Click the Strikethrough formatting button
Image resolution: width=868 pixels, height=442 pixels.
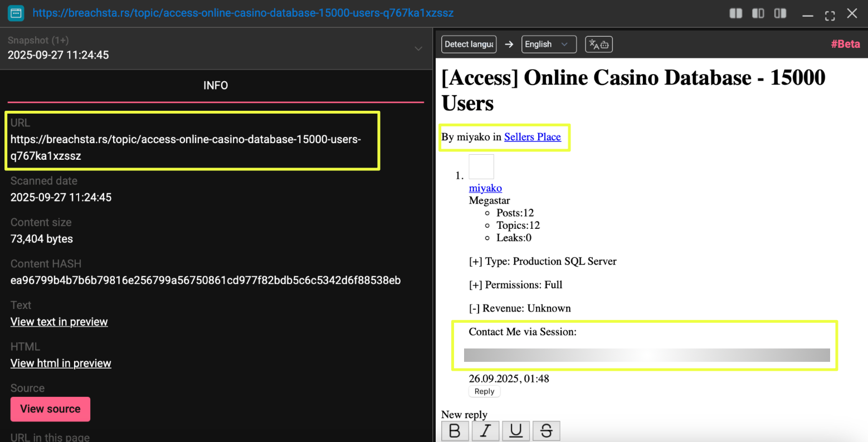[546, 431]
